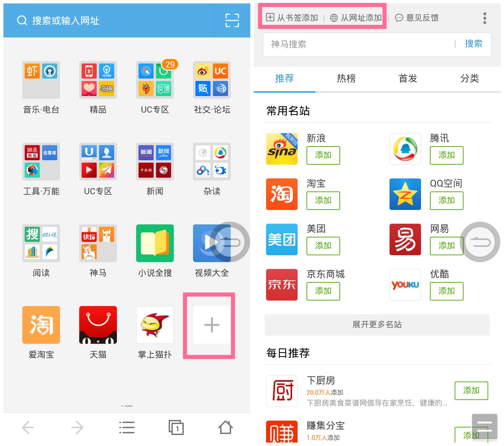This screenshot has height=446, width=504.
Task: Tap the search or enter URL field
Action: point(109,21)
